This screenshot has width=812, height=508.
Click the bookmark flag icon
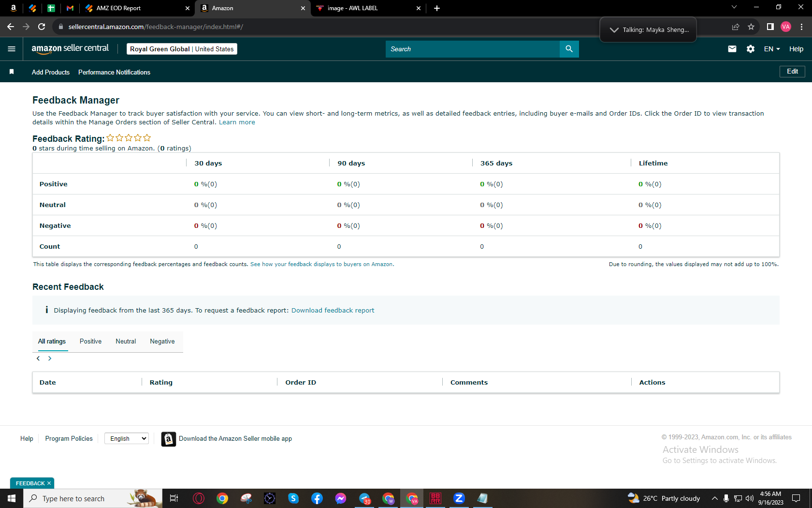(12, 72)
